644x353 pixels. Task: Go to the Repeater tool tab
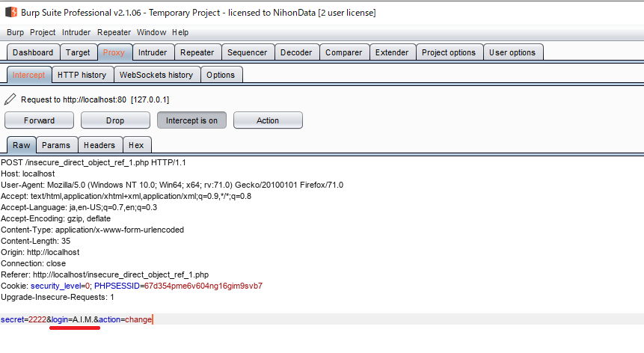coord(197,52)
